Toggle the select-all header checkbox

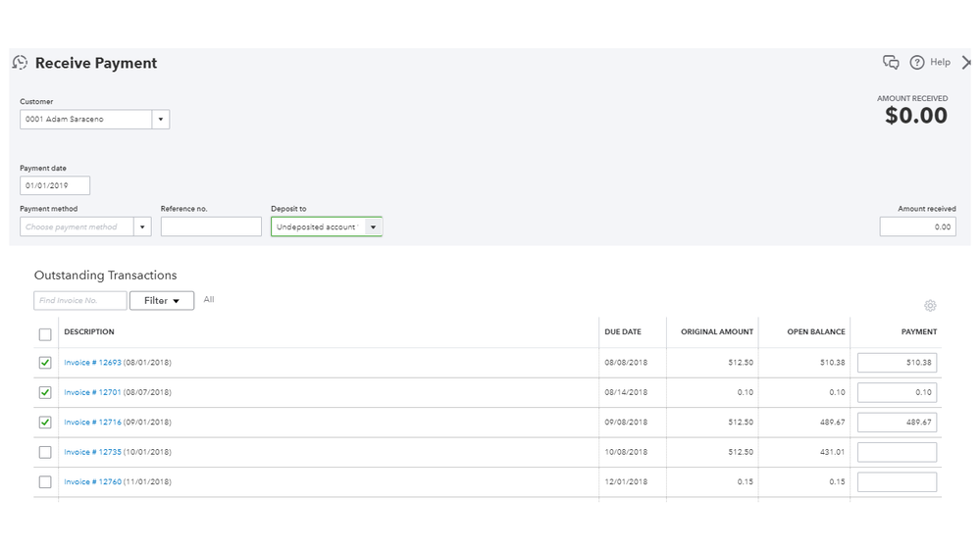pos(45,334)
